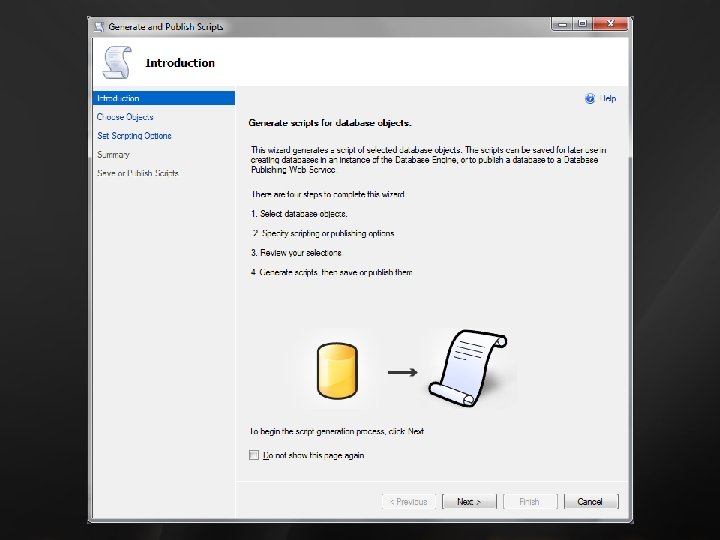720x540 pixels.
Task: Click the arrow between database and script images
Action: point(402,372)
